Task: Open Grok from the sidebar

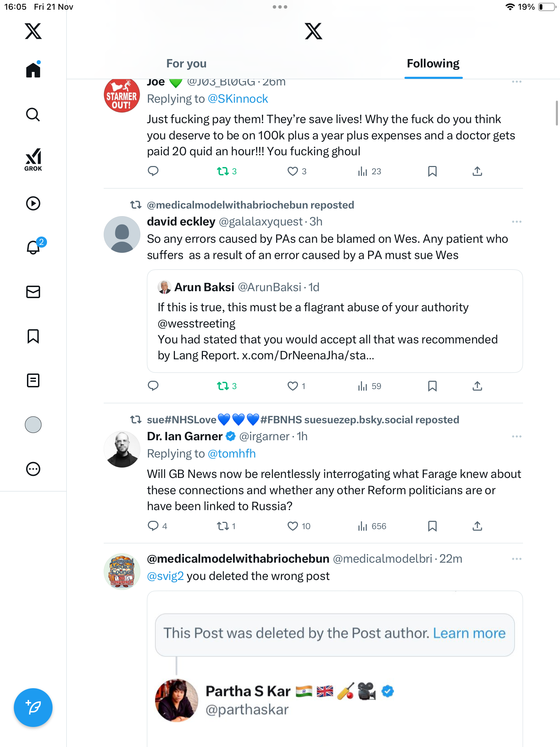Action: 33,160
